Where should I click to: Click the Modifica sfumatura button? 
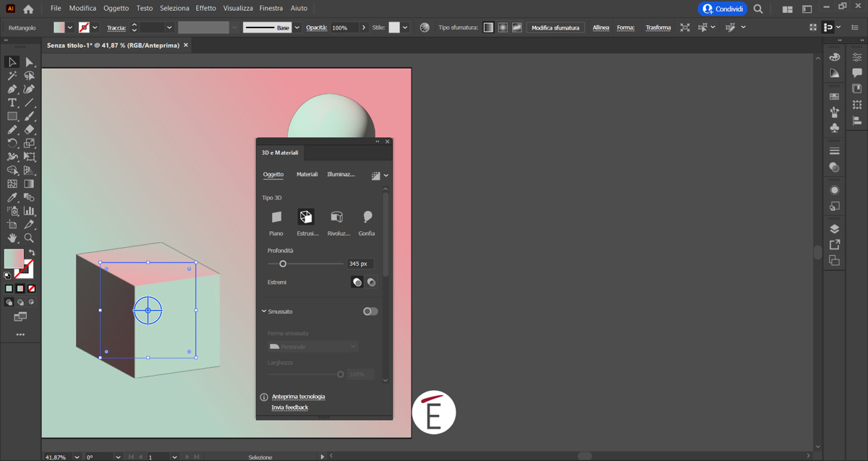[x=556, y=27]
